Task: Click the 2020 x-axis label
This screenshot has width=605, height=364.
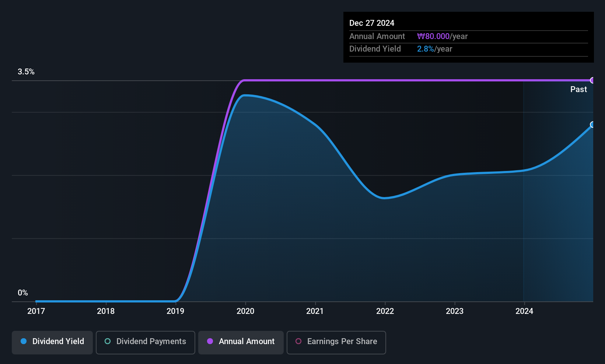Action: coord(245,311)
